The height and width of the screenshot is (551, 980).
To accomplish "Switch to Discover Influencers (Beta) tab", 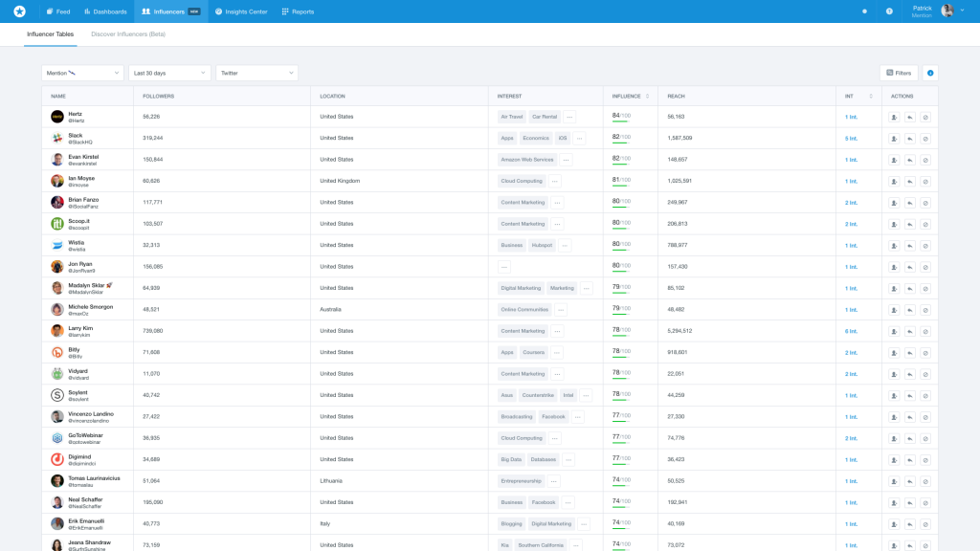I will pyautogui.click(x=128, y=34).
